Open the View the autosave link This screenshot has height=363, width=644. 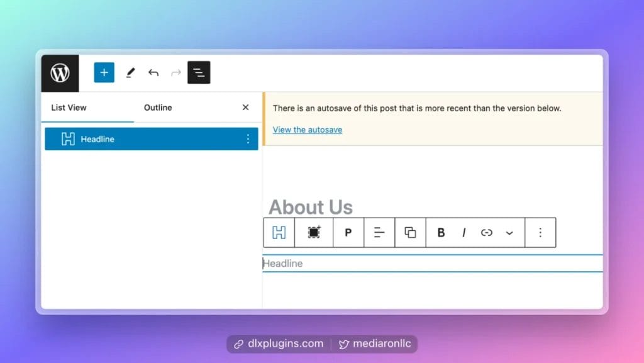307,130
